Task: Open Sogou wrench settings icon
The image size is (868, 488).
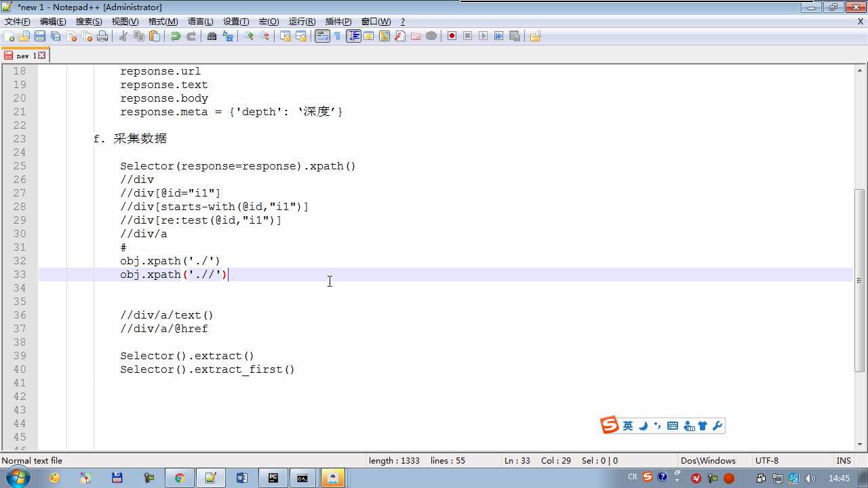Action: tap(717, 426)
